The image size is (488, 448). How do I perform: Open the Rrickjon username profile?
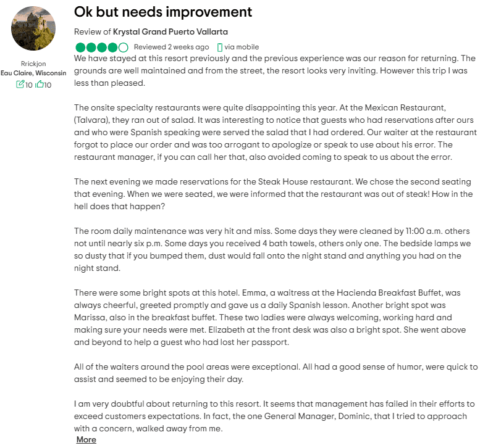coord(33,64)
